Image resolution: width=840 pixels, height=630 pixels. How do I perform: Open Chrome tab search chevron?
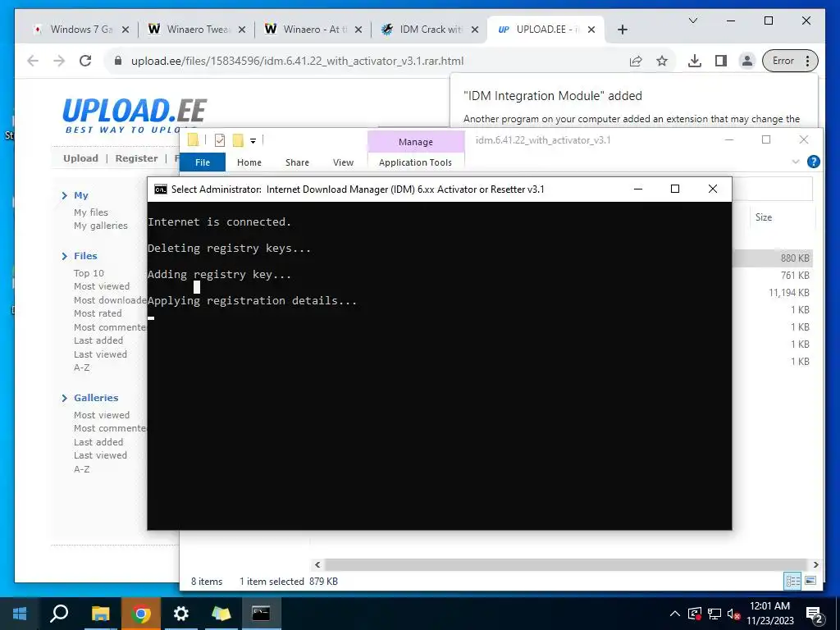(692, 21)
